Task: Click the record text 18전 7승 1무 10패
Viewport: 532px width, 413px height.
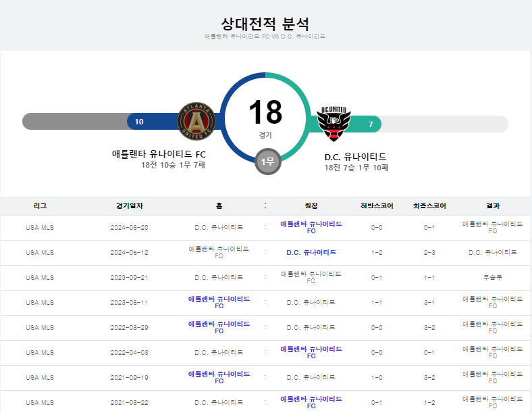Action: pyautogui.click(x=356, y=168)
